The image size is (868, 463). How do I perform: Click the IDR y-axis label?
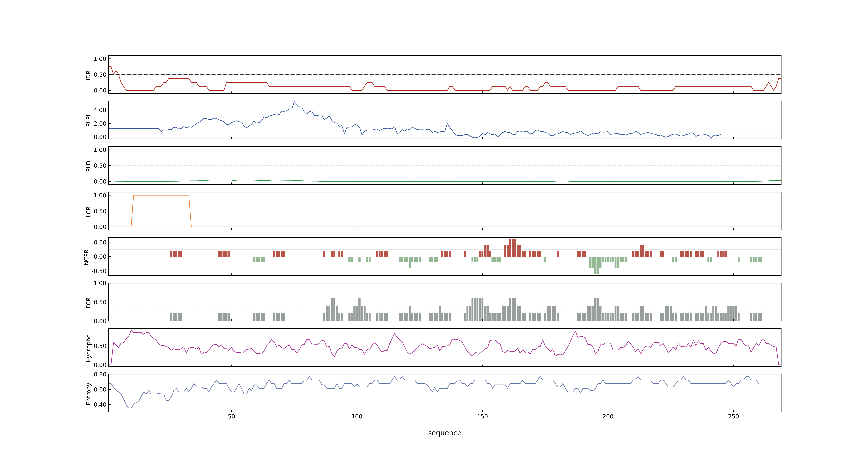(88, 75)
